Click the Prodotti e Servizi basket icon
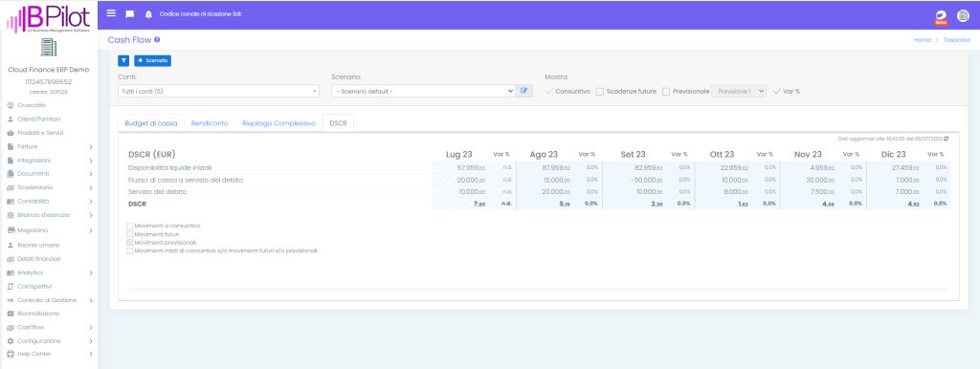 click(10, 133)
